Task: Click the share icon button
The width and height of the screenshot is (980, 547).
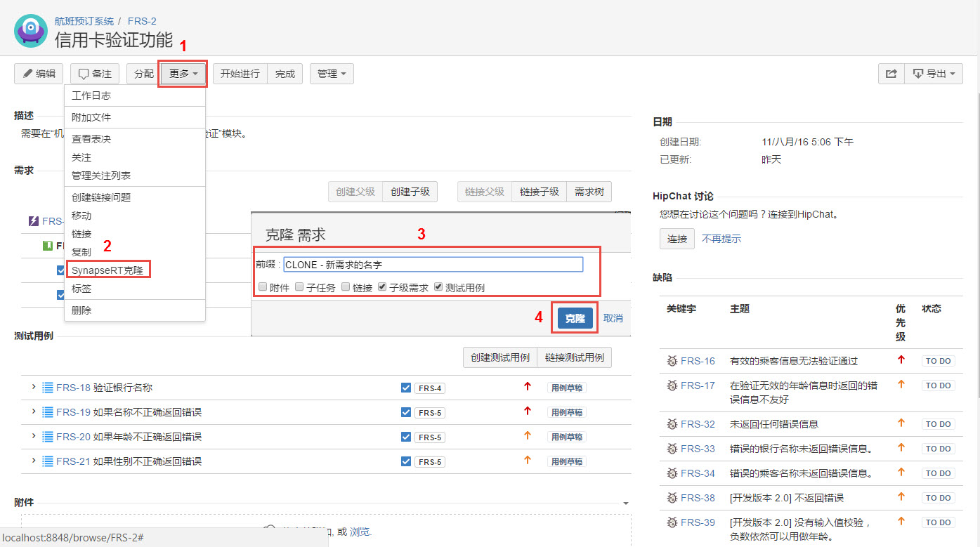Action: [x=891, y=74]
